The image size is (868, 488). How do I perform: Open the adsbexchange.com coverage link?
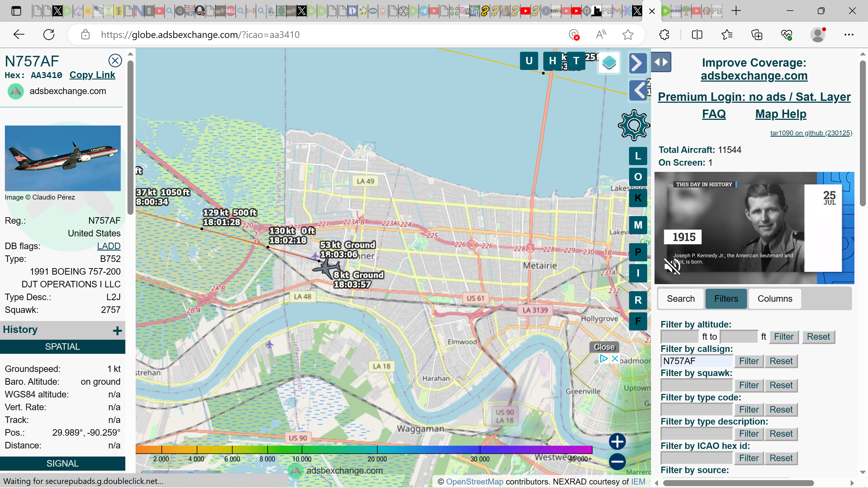[x=754, y=76]
